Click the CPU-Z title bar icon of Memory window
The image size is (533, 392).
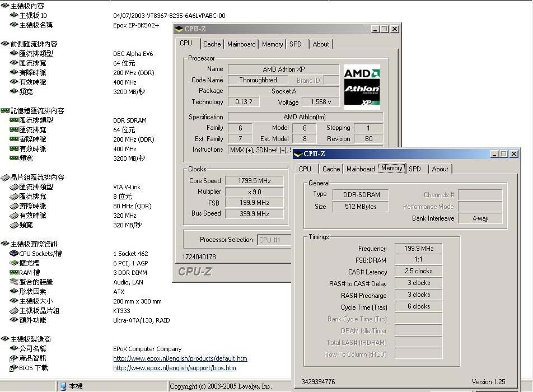[x=298, y=154]
